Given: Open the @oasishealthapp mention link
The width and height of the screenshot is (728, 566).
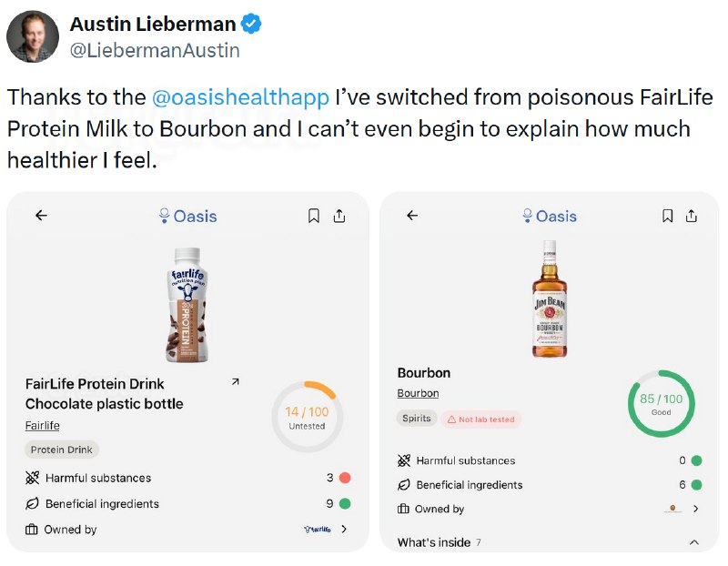Looking at the screenshot, I should coord(240,97).
